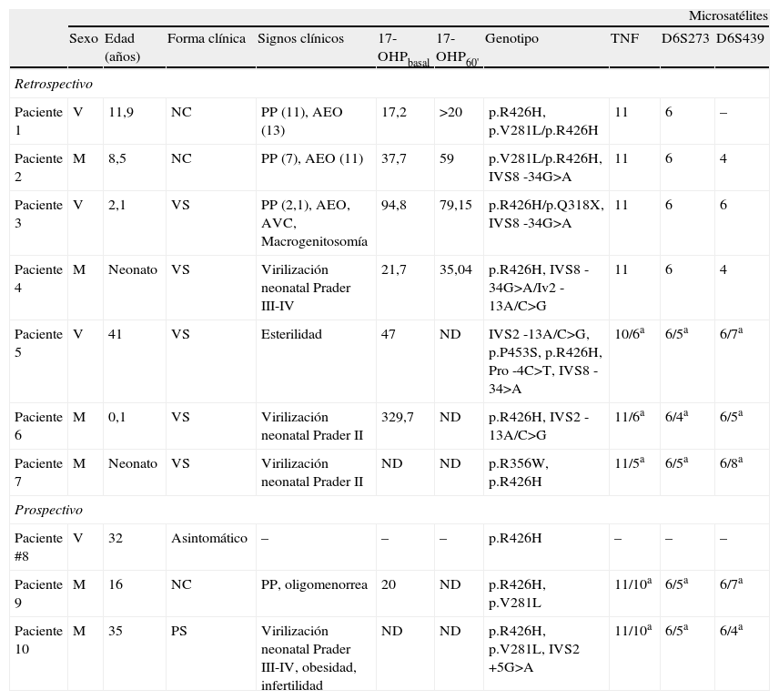Select the PP, oligomenorrea cell
Image resolution: width=779 pixels, height=700 pixels.
pos(312,584)
